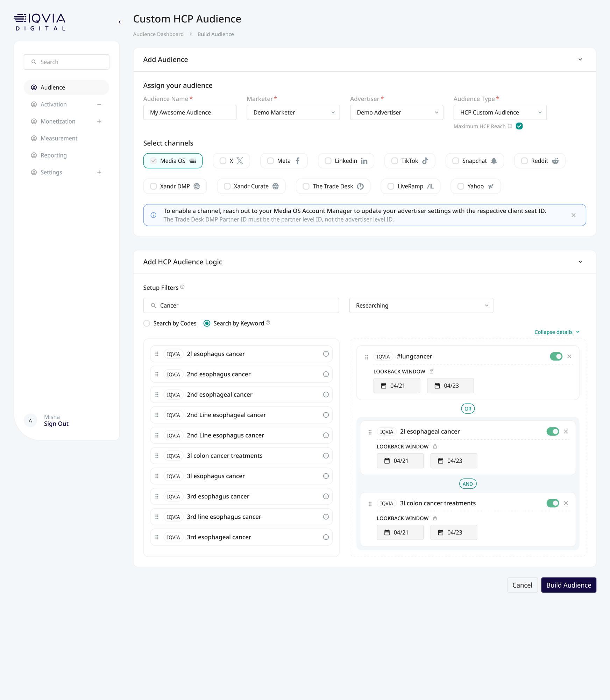Open the Audience Type dropdown

[x=500, y=112]
